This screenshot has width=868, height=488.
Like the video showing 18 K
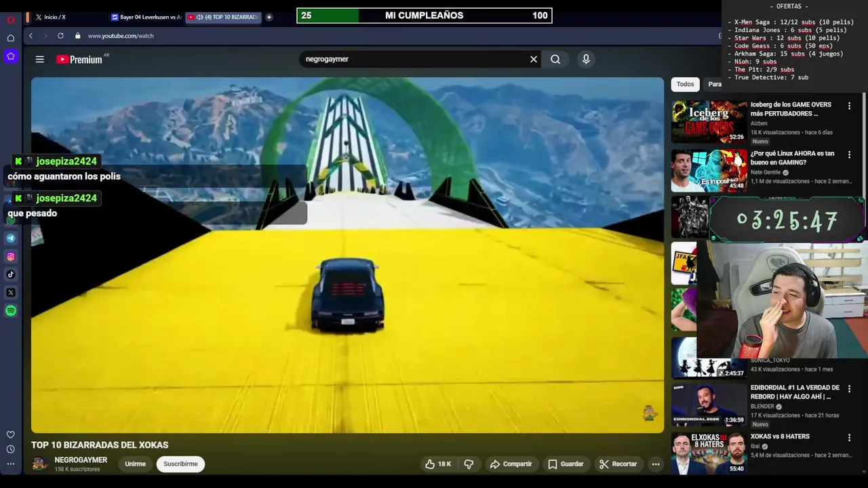pos(438,464)
